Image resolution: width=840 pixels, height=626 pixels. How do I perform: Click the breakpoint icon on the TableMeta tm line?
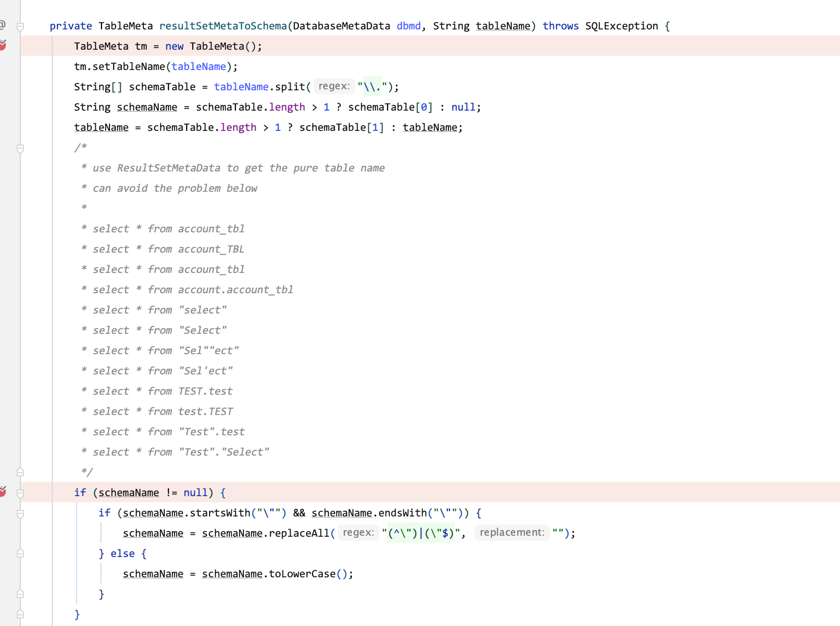click(3, 46)
